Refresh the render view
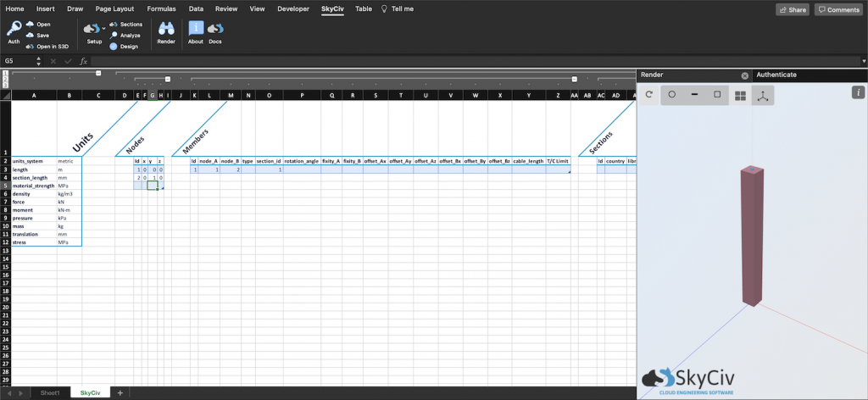Screen dimensions: 868x400 coord(649,95)
